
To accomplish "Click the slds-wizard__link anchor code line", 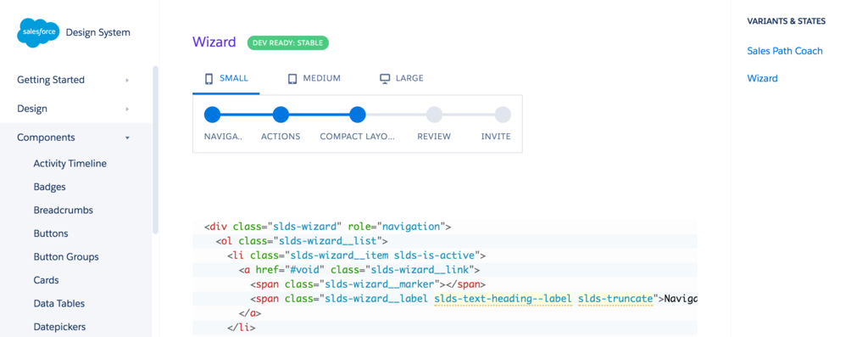I will (x=359, y=270).
